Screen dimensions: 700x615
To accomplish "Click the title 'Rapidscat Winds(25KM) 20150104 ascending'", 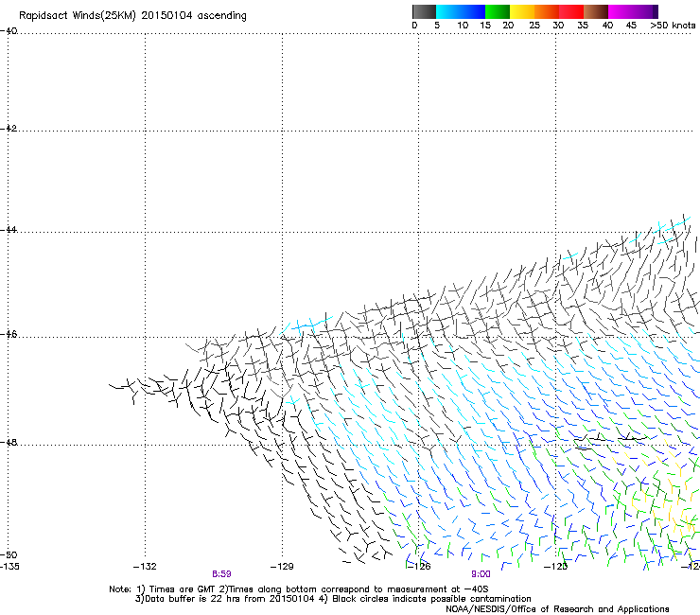I will tap(132, 16).
